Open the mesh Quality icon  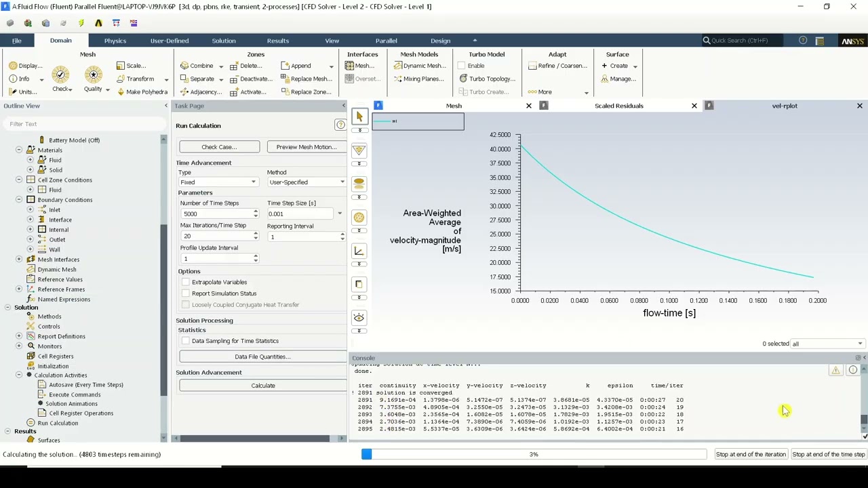coord(94,75)
